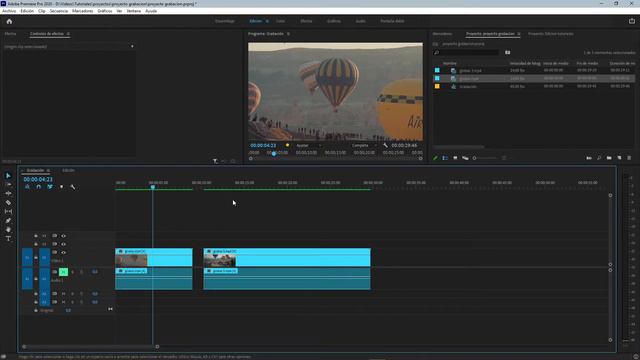Open the Completa playback resolution dropdown
Viewport: 640px width, 360px height.
364,145
